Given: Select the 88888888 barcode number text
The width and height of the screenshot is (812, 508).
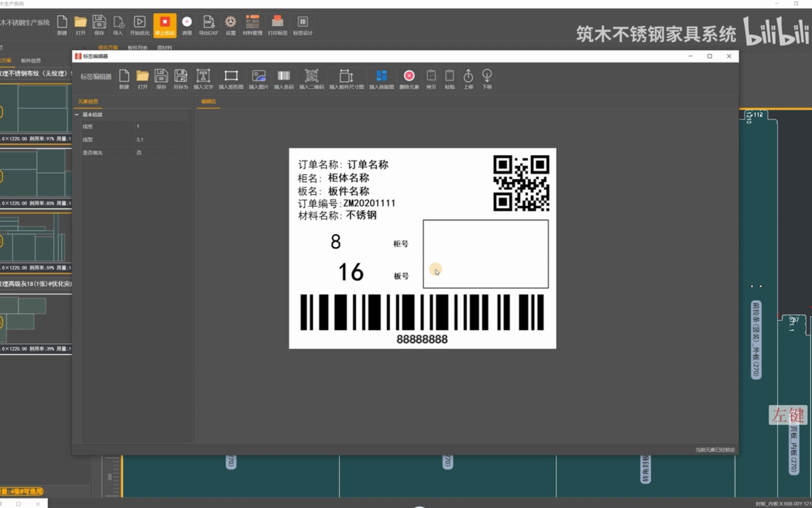Looking at the screenshot, I should [x=422, y=339].
